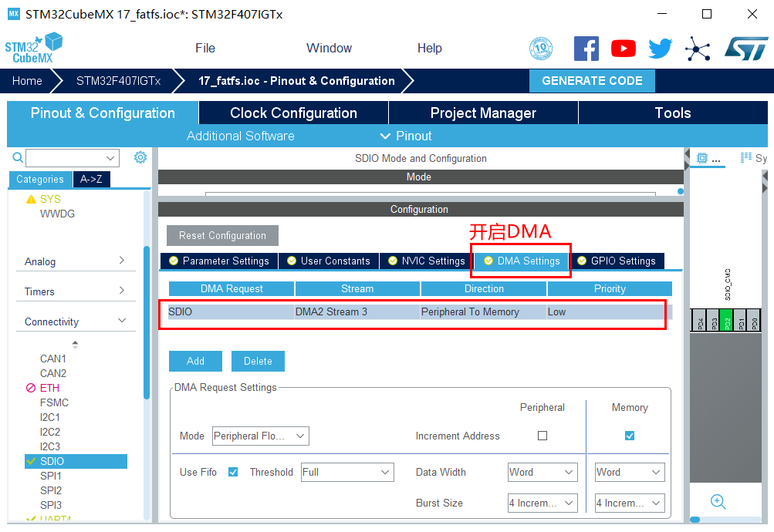Open the Mode dropdown
This screenshot has width=774, height=532.
tap(260, 436)
